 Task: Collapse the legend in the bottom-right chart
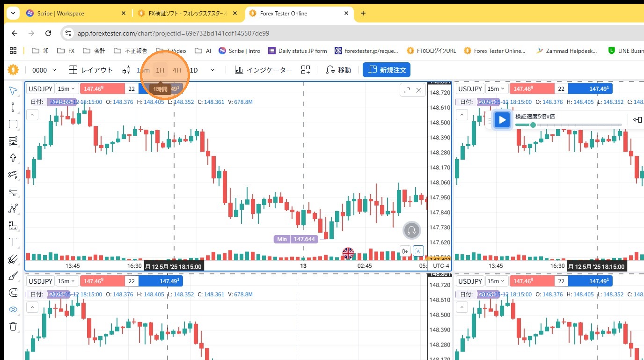pos(462,307)
